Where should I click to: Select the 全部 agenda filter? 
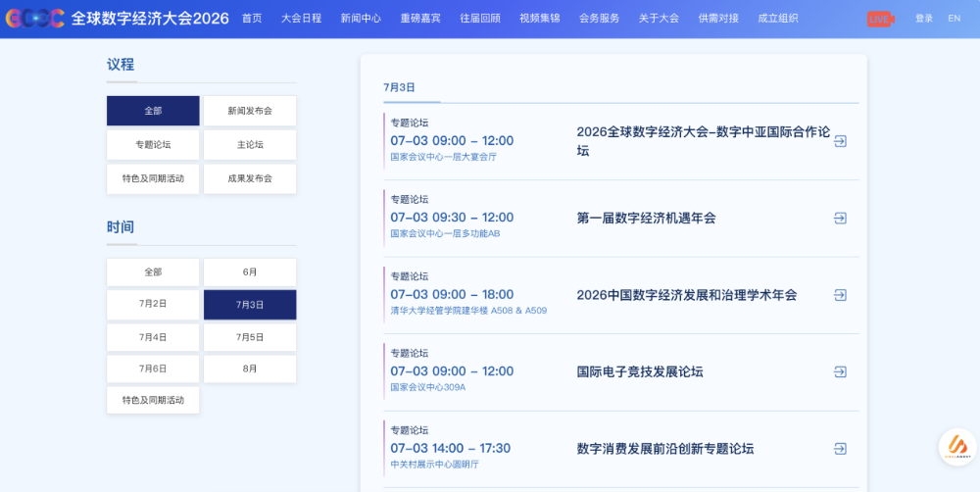(x=153, y=111)
